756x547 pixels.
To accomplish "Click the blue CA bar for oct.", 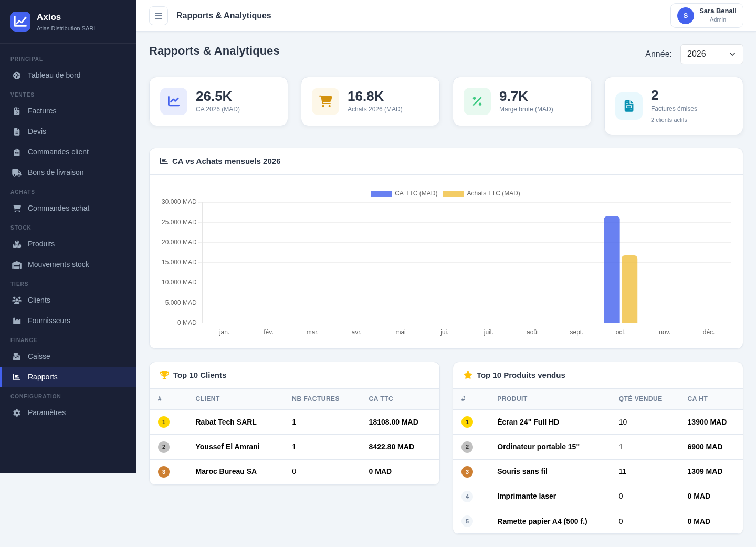I will [612, 270].
